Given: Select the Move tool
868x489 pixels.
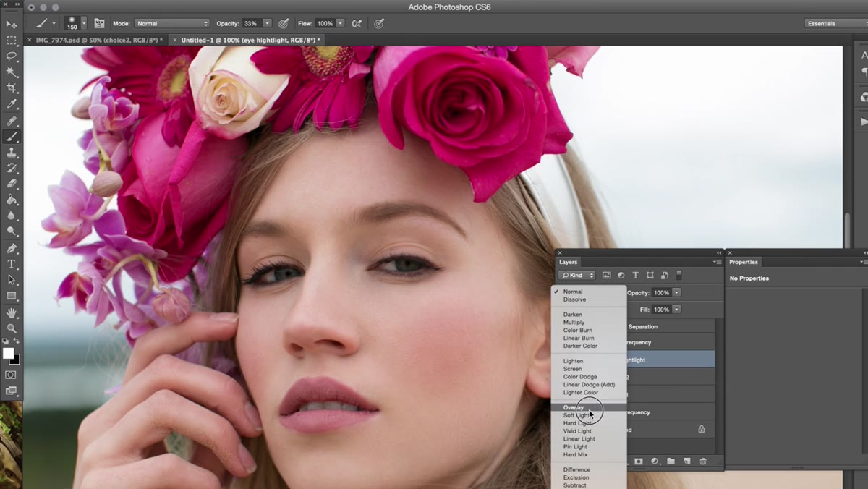Looking at the screenshot, I should 12,25.
